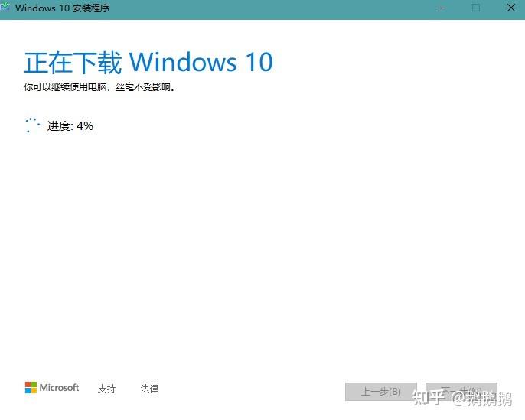Click the 正在下载 Windows 10 heading

[x=148, y=62]
